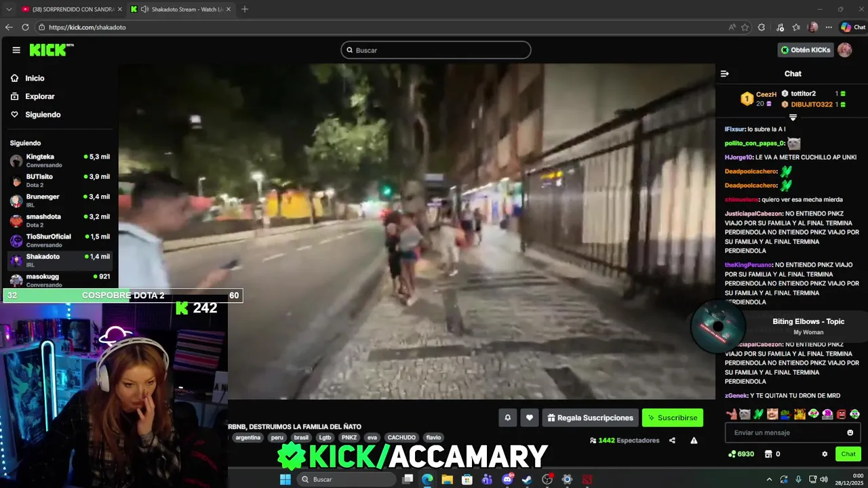Click the rank 1 leaderboard badge
This screenshot has width=868, height=488.
747,98
